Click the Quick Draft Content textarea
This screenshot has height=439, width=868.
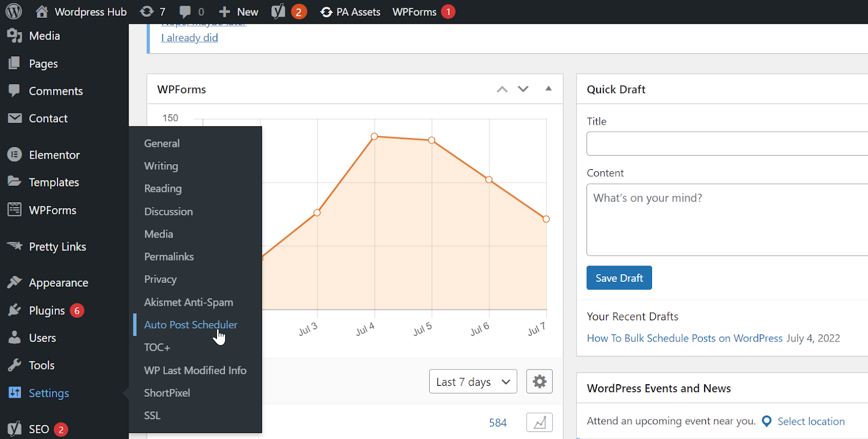tap(727, 219)
